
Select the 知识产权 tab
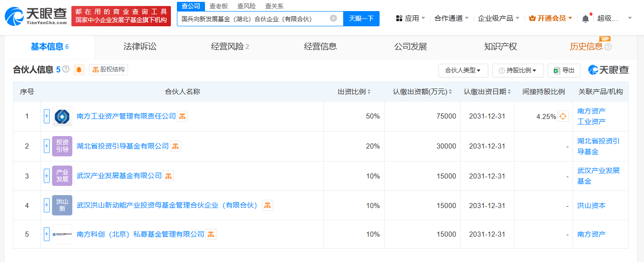[501, 47]
